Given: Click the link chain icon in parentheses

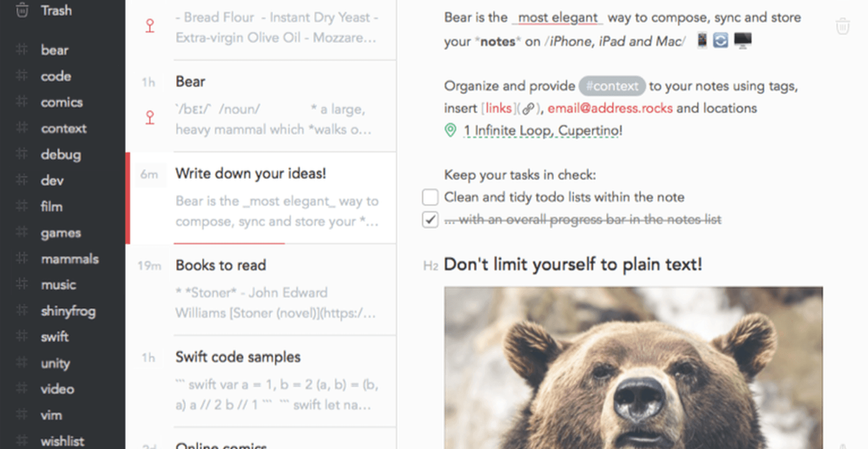Looking at the screenshot, I should click(528, 108).
